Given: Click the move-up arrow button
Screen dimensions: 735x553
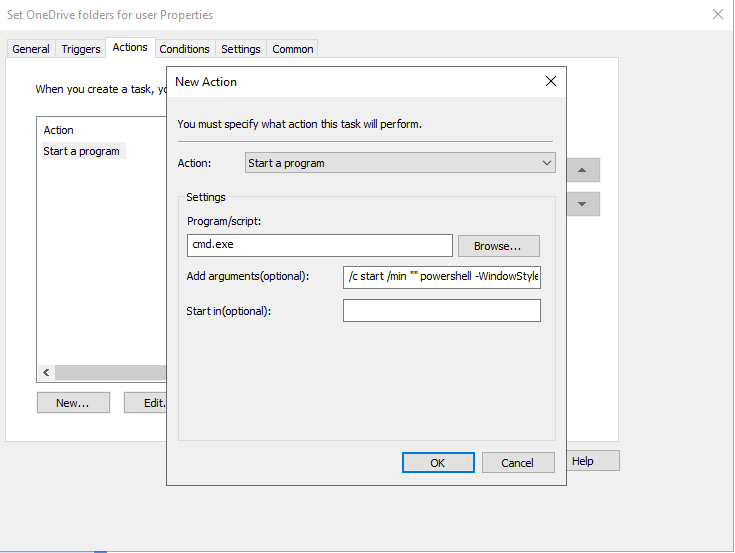Looking at the screenshot, I should 583,170.
